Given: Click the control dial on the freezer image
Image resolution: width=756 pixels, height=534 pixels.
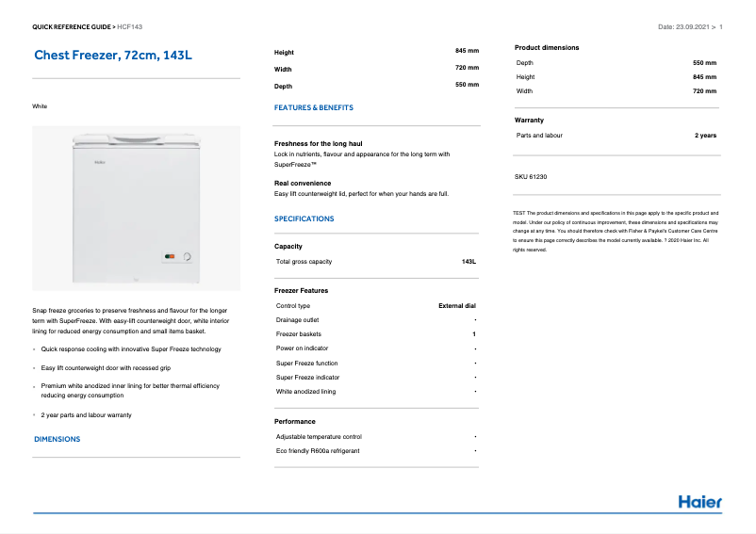Looking at the screenshot, I should 187,255.
